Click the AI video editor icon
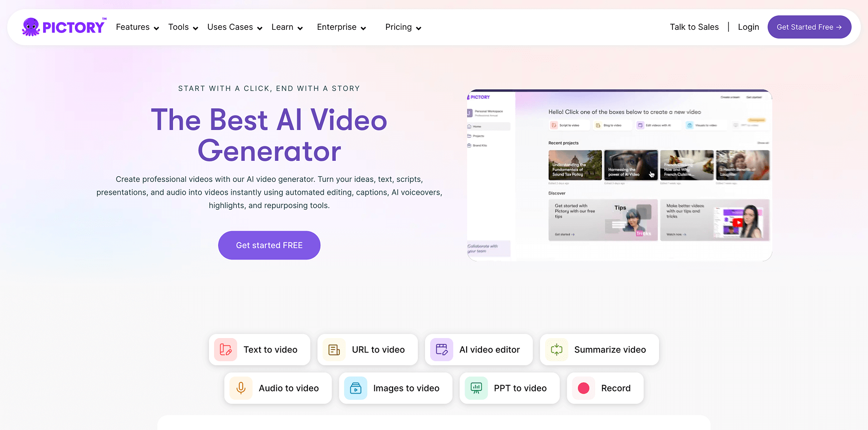Image resolution: width=868 pixels, height=430 pixels. pyautogui.click(x=441, y=350)
